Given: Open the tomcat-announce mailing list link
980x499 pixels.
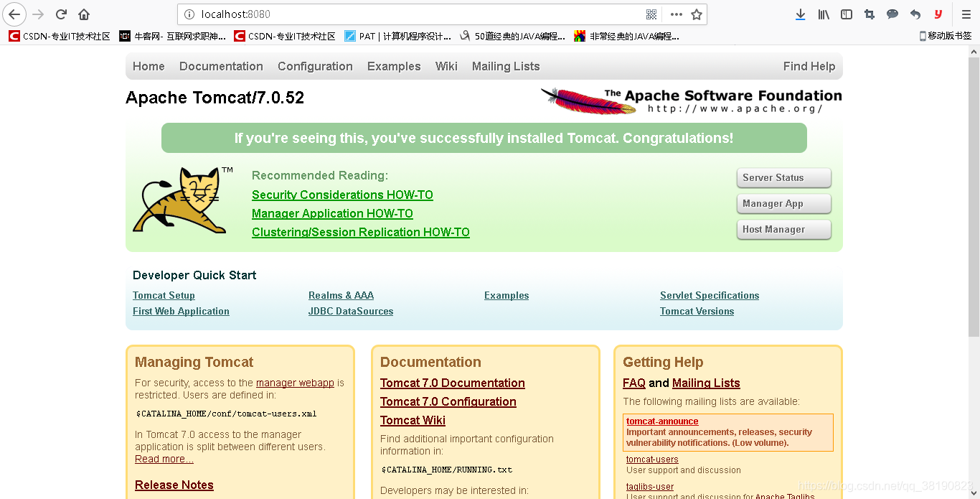Looking at the screenshot, I should 662,421.
